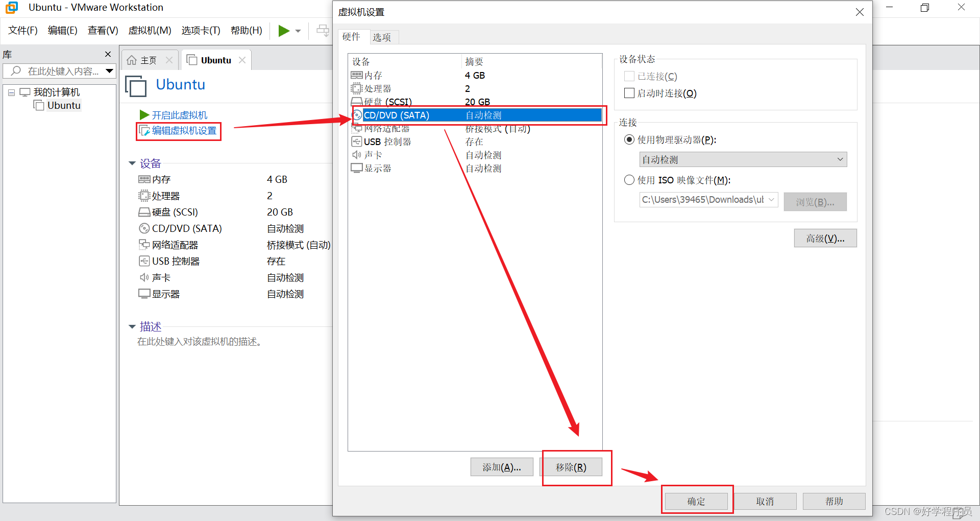This screenshot has height=521, width=980.
Task: Select 网络适配器 row in dialog list
Action: pyautogui.click(x=475, y=129)
